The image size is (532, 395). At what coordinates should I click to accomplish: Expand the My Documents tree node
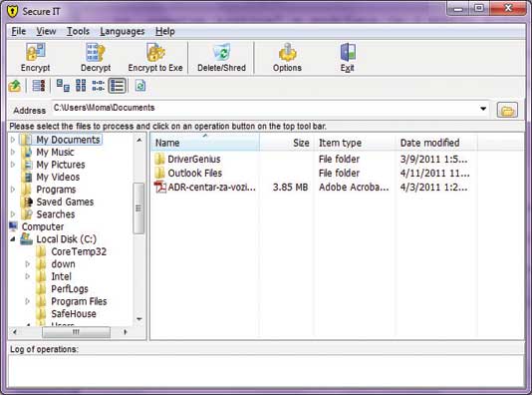click(13, 140)
